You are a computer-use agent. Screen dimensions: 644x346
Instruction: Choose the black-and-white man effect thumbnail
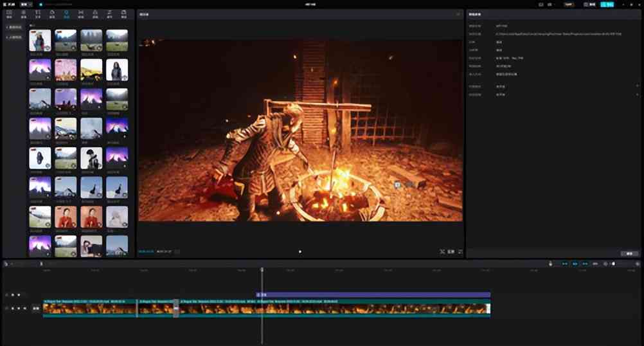[x=91, y=158]
